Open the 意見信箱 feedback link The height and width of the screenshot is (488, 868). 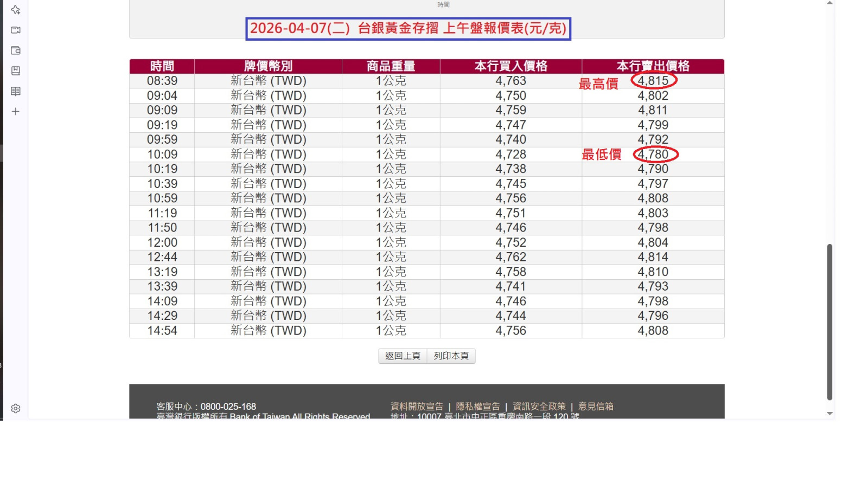click(x=595, y=406)
